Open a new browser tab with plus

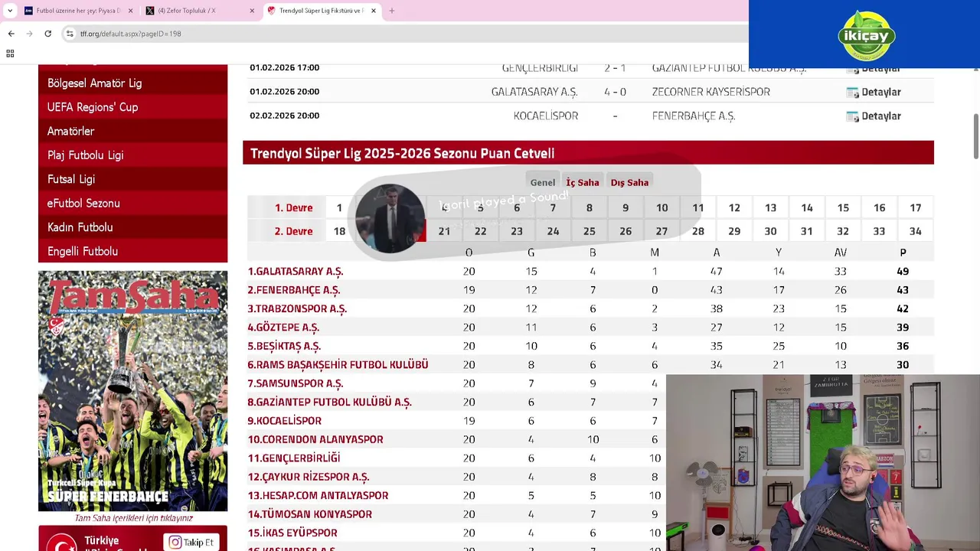(x=392, y=11)
